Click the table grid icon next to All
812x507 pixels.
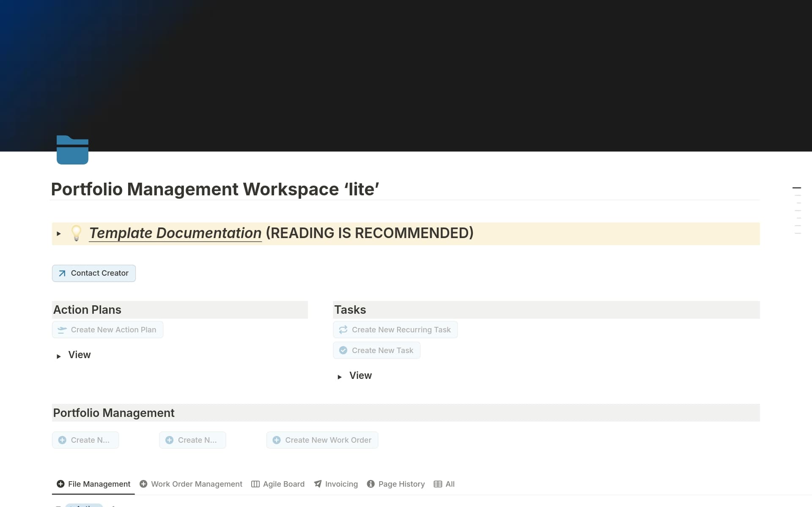click(x=438, y=484)
